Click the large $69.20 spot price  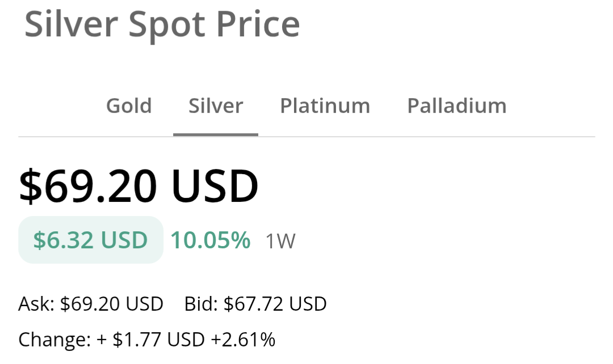click(89, 187)
